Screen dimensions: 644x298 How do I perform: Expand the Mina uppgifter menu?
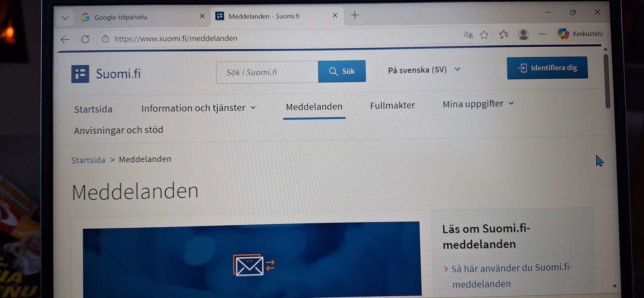click(478, 104)
